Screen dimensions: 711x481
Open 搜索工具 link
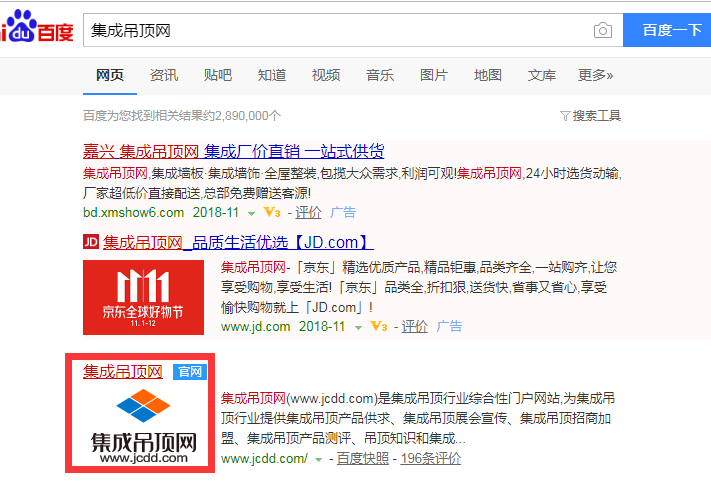pyautogui.click(x=596, y=116)
